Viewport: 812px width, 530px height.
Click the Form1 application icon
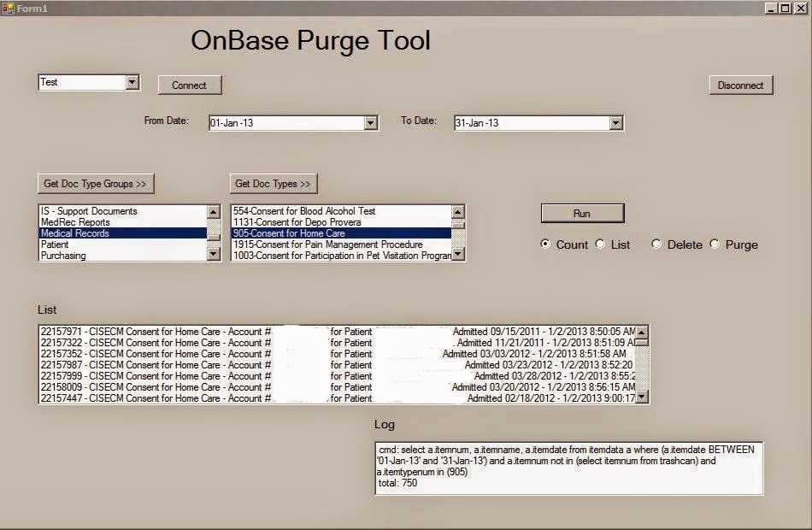pyautogui.click(x=8, y=8)
